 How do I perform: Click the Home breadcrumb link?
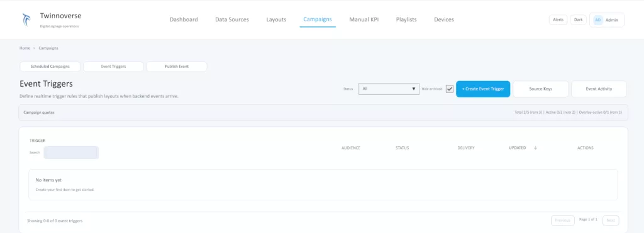[x=25, y=48]
